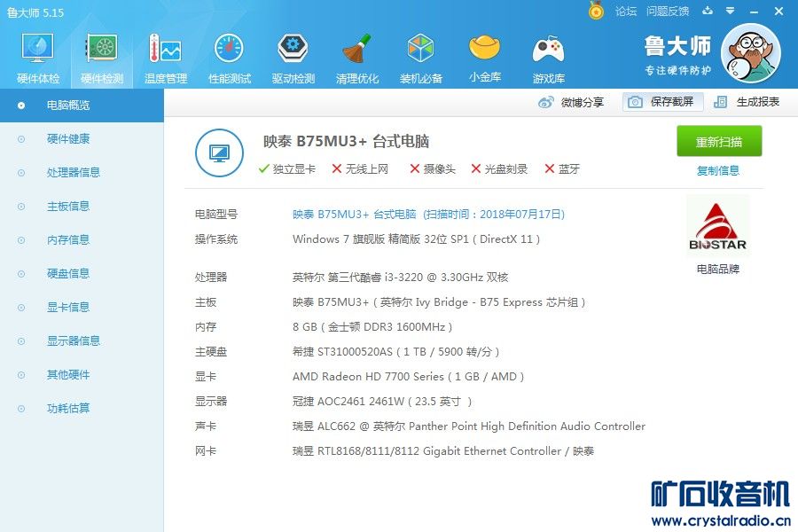798x532 pixels.
Task: Go to 硬盘信息 sidebar item
Action: tap(68, 274)
